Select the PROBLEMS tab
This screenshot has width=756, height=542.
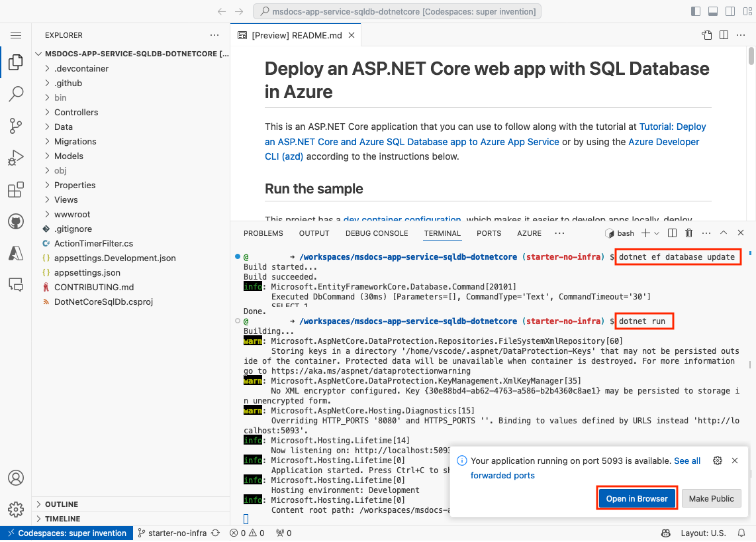coord(263,233)
